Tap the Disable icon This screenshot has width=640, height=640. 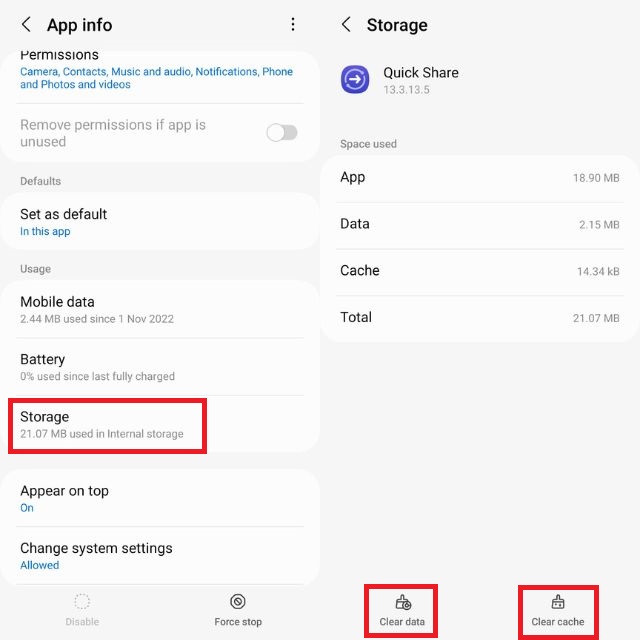82,601
